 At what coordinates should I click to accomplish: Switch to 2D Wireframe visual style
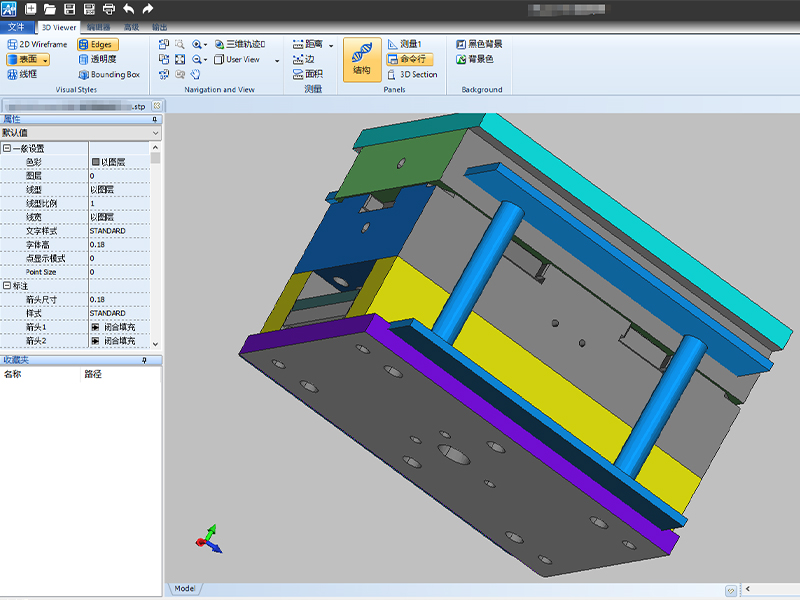[x=38, y=45]
